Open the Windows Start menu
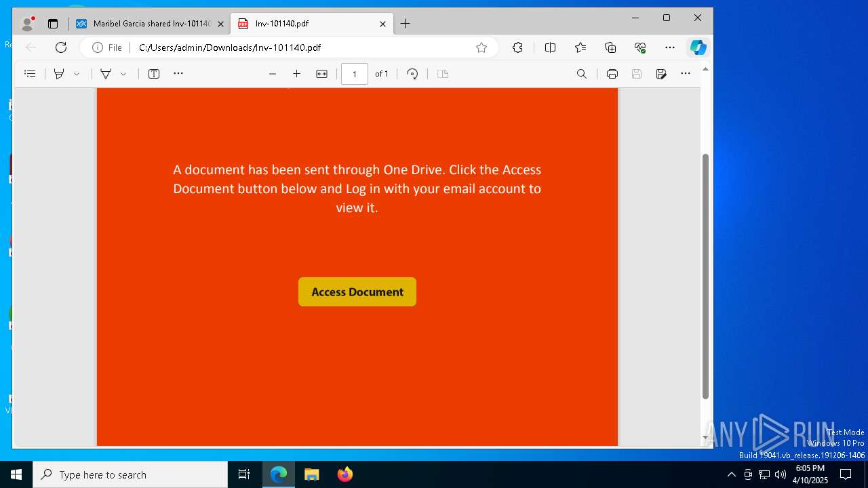Viewport: 868px width, 488px height. pos(16,474)
